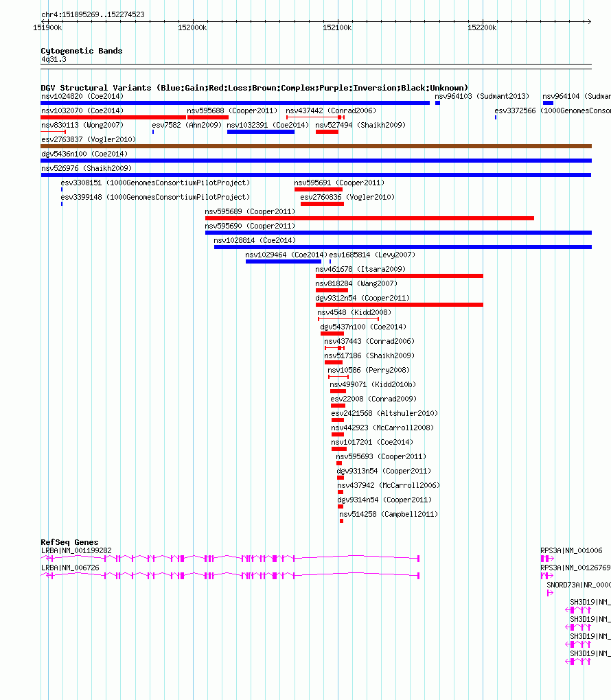Open the nsv595688 (Cooper2011) variant label
The height and width of the screenshot is (700, 611).
pos(232,110)
